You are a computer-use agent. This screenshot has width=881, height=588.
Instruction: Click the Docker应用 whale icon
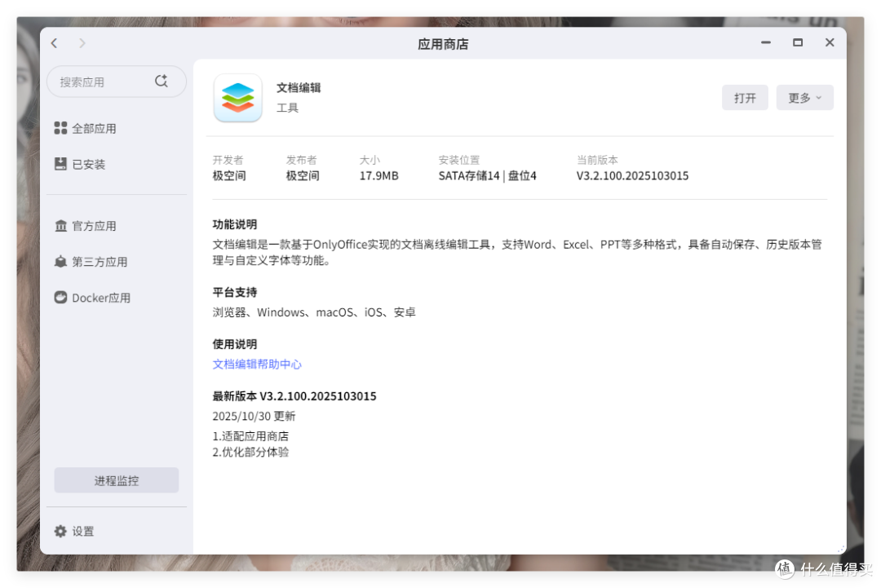pyautogui.click(x=60, y=298)
